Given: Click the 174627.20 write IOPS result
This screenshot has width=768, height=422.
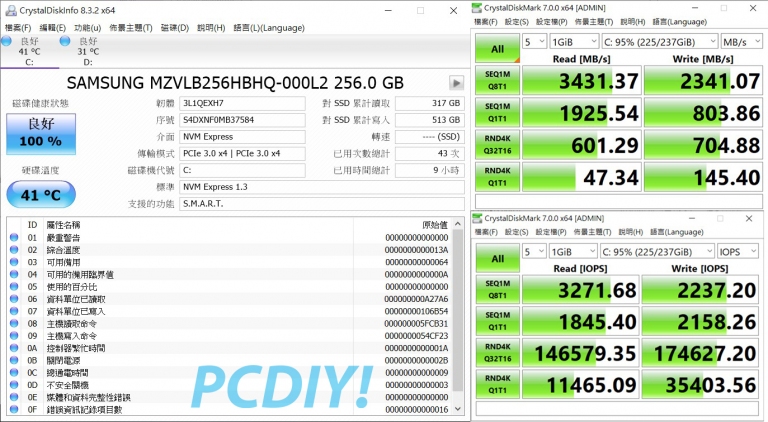Looking at the screenshot, I should click(701, 353).
